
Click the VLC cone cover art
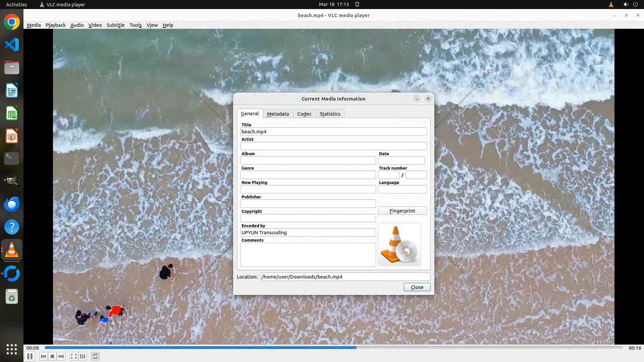point(399,244)
